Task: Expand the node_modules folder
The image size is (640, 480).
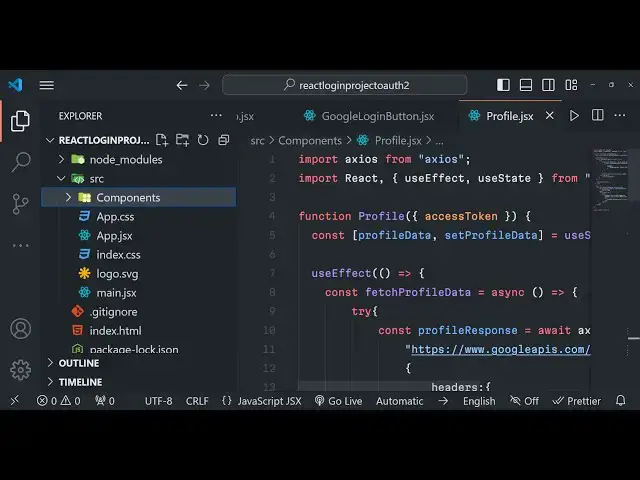Action: (139, 160)
